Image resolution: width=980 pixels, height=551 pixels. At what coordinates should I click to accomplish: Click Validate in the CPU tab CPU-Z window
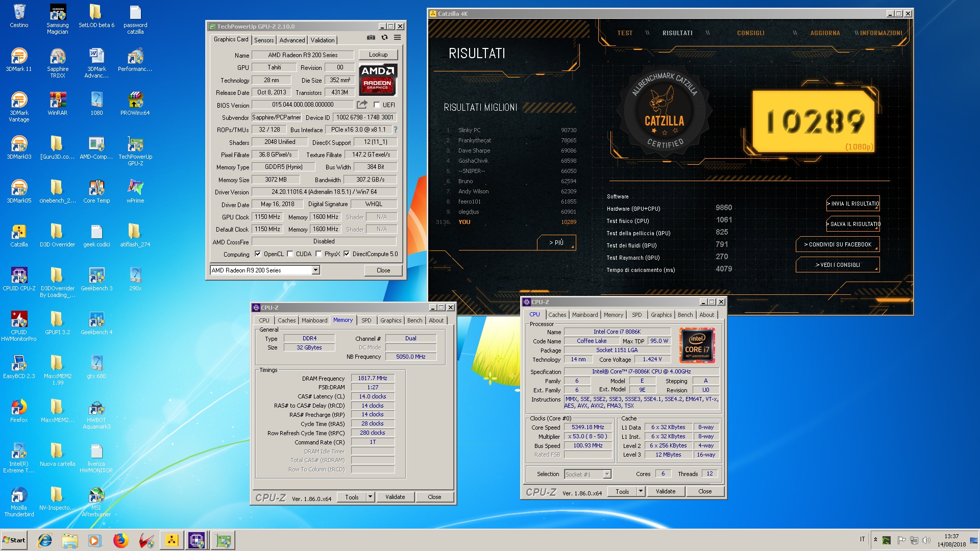666,491
